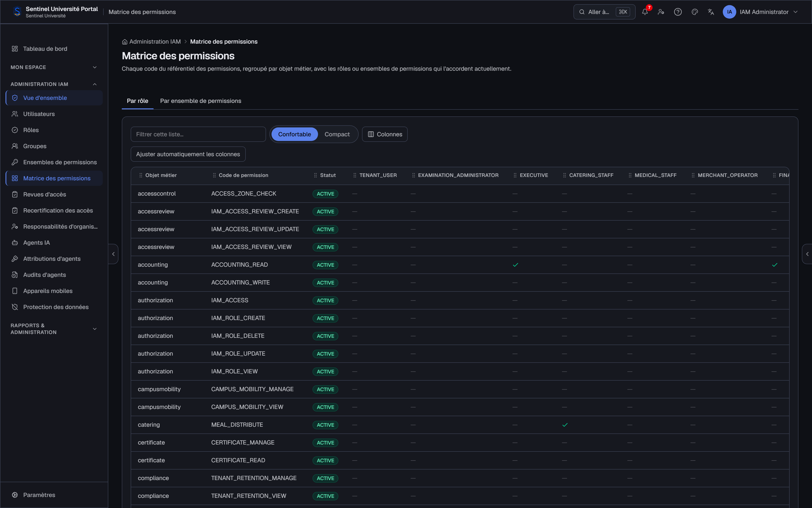The image size is (812, 508).
Task: Sort by MEDICAL_STAFF column header
Action: tap(655, 175)
